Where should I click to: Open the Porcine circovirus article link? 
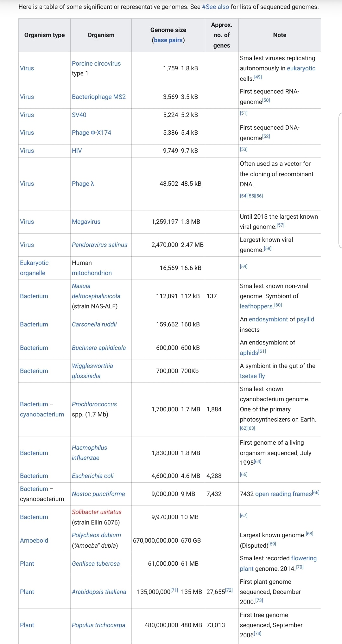(x=96, y=63)
